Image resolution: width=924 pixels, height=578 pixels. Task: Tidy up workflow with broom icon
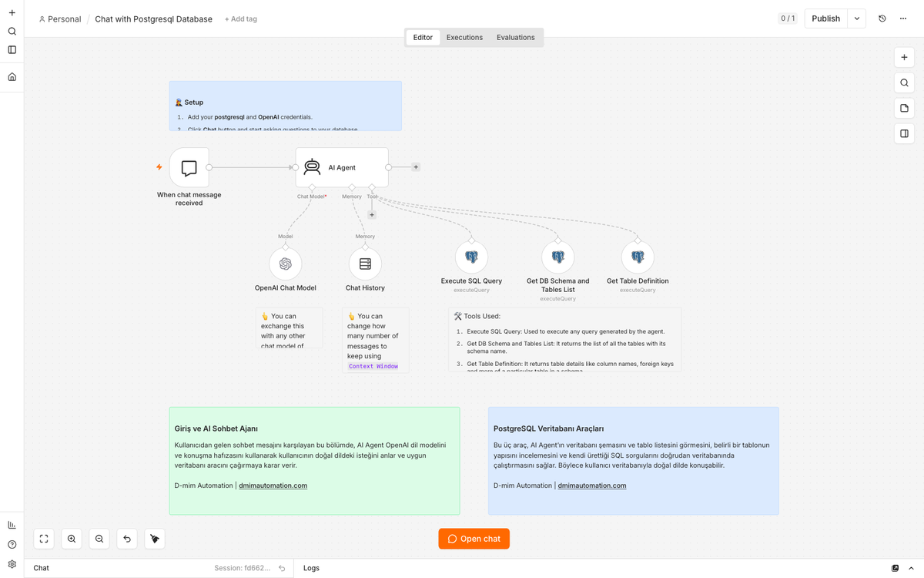pos(155,539)
